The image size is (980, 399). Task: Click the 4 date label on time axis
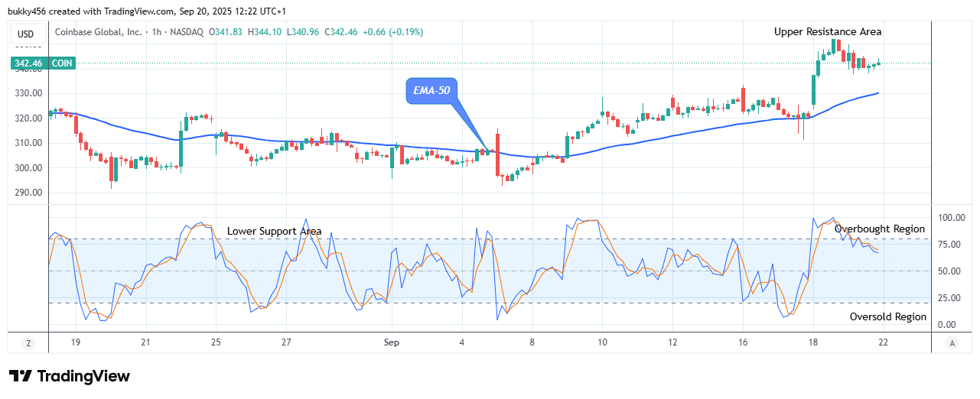462,343
